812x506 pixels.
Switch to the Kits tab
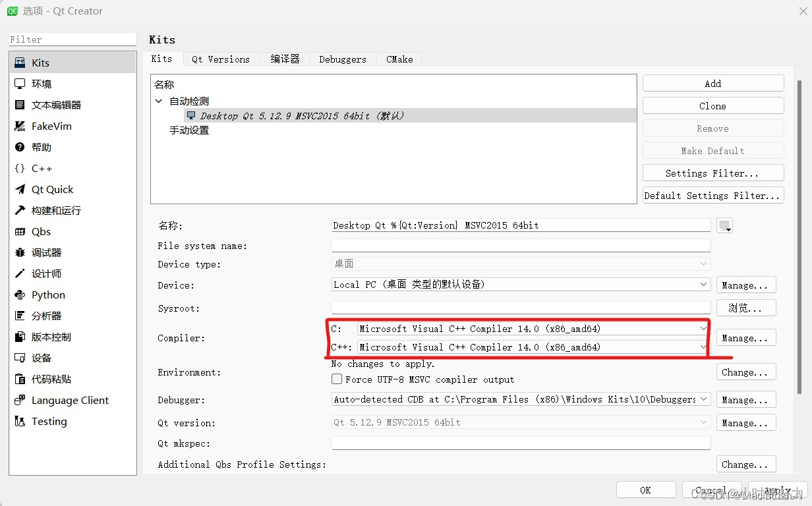click(162, 59)
